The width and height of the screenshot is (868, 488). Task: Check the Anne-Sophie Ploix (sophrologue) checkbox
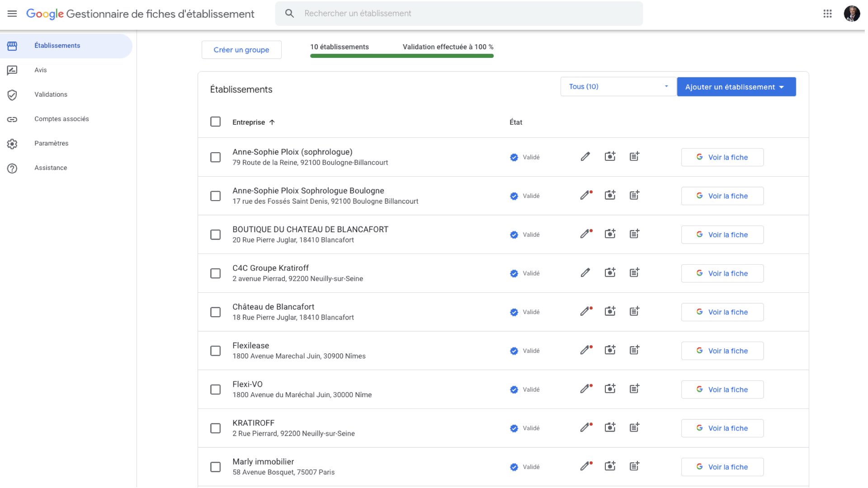[x=216, y=157]
